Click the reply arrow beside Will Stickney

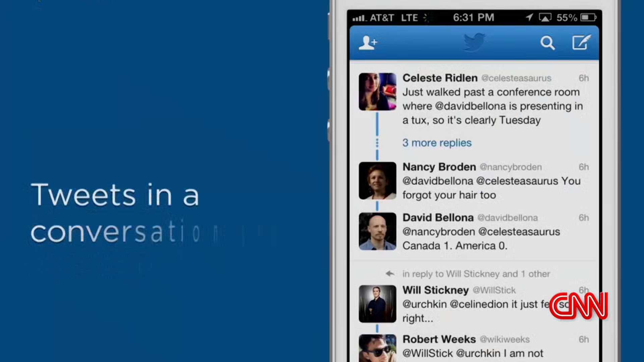[390, 274]
